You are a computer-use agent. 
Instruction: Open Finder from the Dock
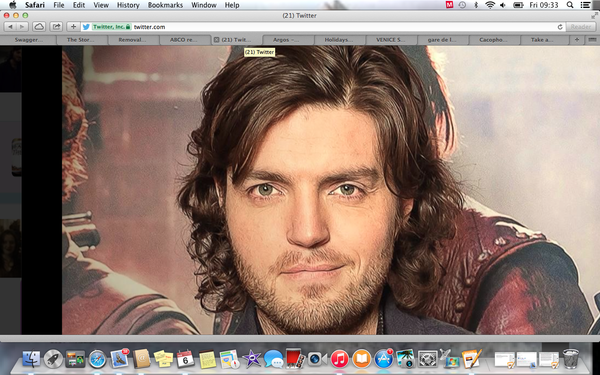31,359
